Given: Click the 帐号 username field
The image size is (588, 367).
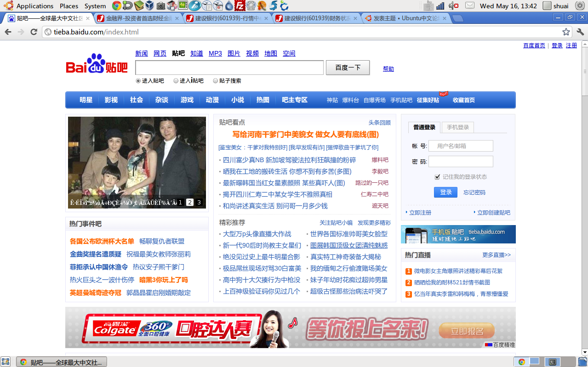Looking at the screenshot, I should click(461, 146).
